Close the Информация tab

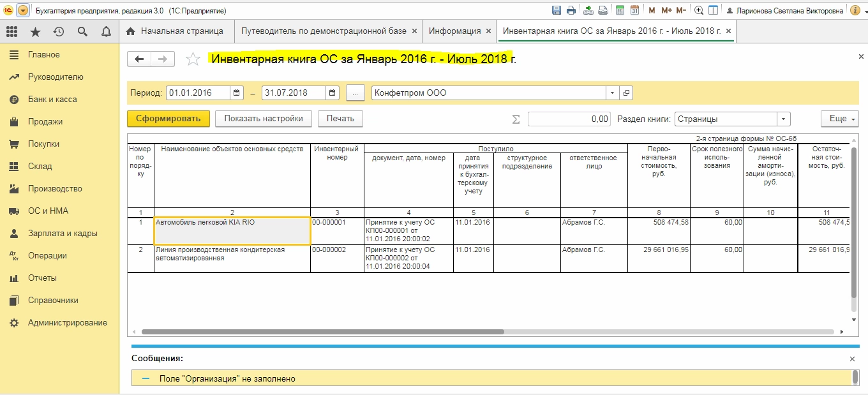(x=488, y=31)
